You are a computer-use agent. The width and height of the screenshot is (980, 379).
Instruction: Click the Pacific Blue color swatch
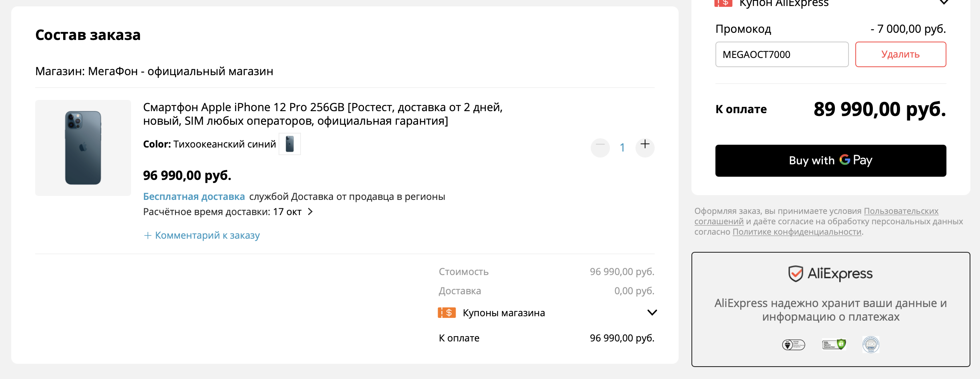pos(290,144)
